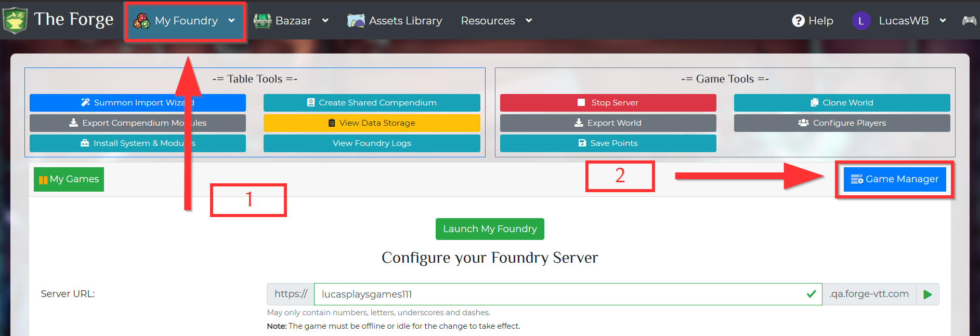Expand the My Foundry dropdown chevron
Screen dimensions: 980x336
[x=231, y=21]
